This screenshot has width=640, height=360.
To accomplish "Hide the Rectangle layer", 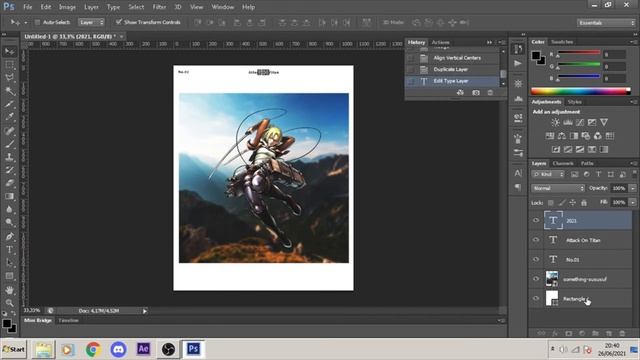I will (536, 298).
